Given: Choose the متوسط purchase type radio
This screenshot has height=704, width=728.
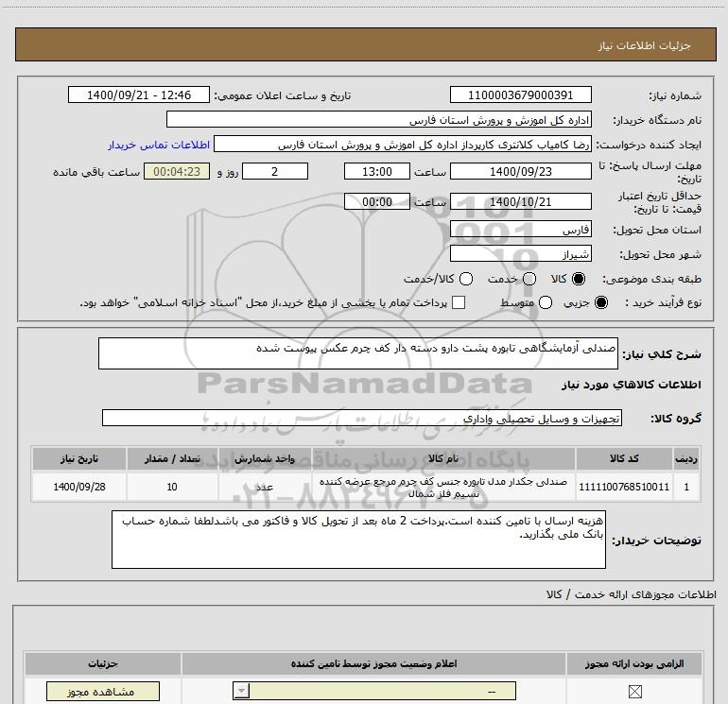Looking at the screenshot, I should point(546,303).
